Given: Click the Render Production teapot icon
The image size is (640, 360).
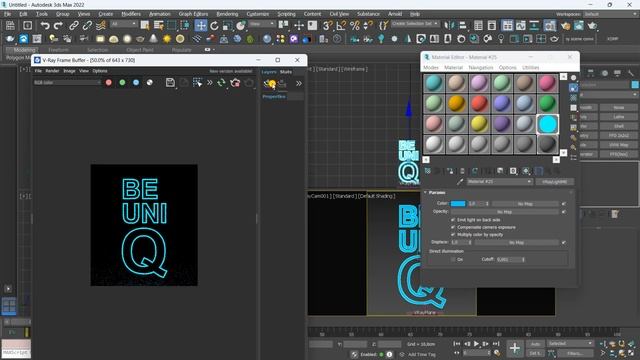Looking at the screenshot, I should point(592,26).
